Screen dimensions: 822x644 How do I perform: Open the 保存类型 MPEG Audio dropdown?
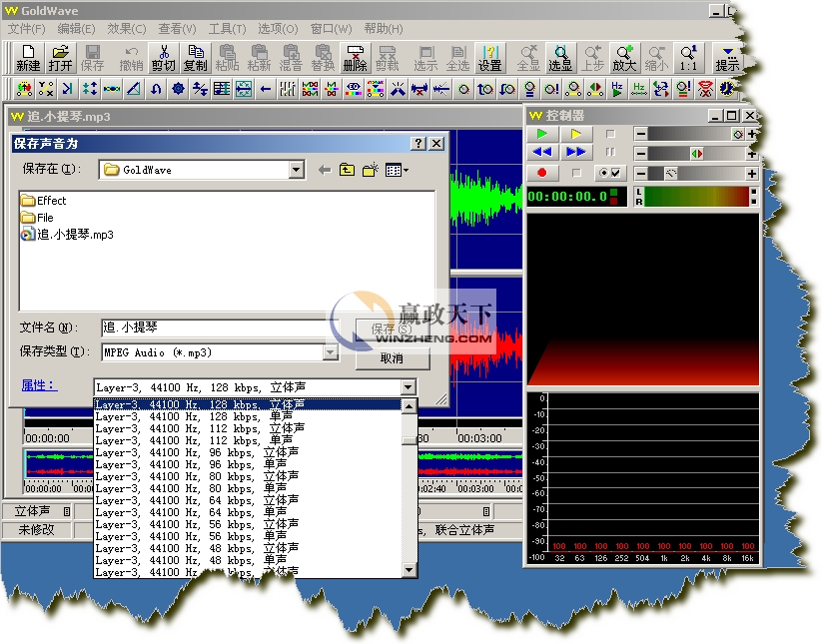331,352
